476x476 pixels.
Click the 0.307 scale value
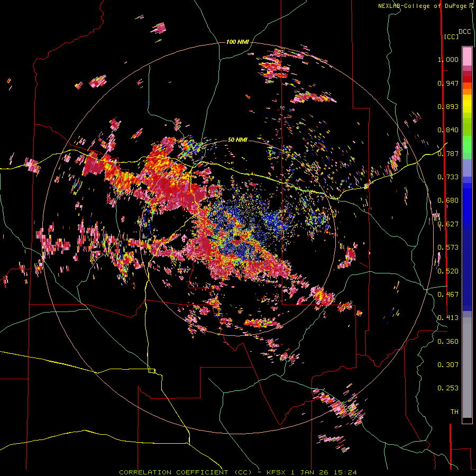pos(448,365)
